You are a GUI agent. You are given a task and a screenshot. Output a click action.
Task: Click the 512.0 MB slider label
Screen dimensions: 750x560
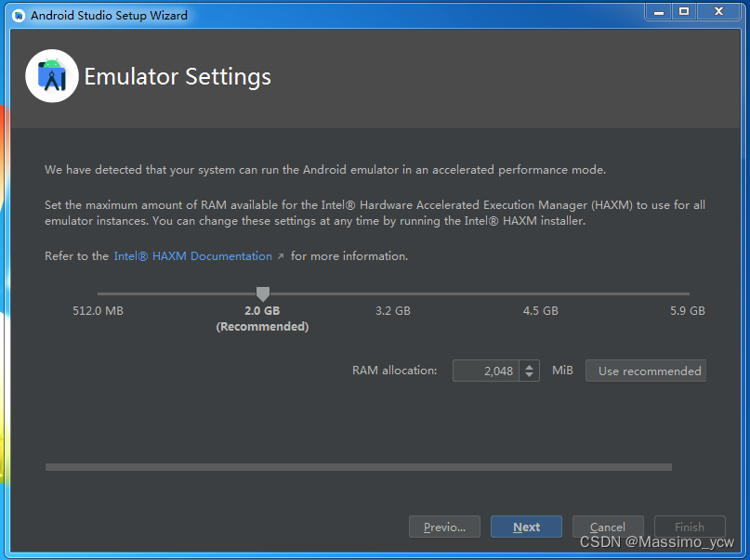tap(99, 311)
